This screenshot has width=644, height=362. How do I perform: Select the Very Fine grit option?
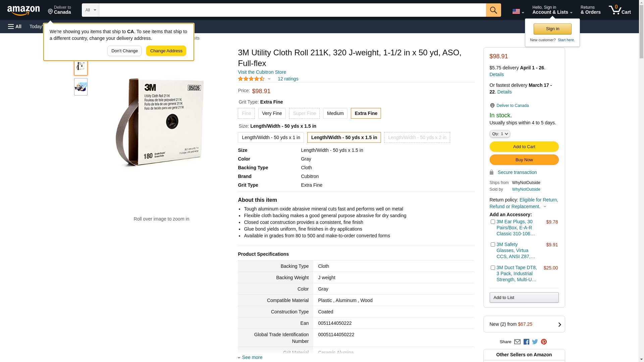(272, 113)
